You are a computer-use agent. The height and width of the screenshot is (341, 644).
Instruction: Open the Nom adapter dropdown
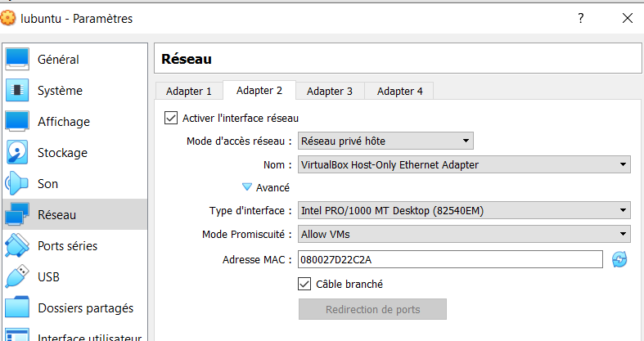pyautogui.click(x=464, y=165)
